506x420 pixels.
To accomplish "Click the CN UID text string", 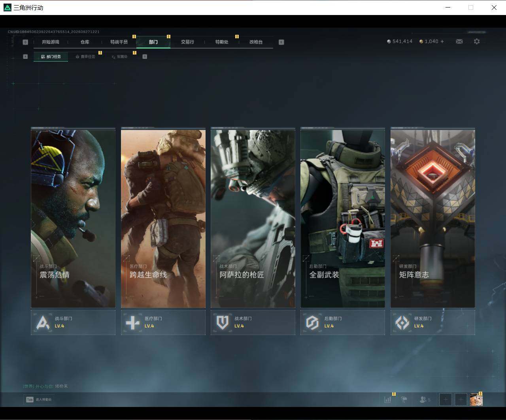I will point(54,32).
